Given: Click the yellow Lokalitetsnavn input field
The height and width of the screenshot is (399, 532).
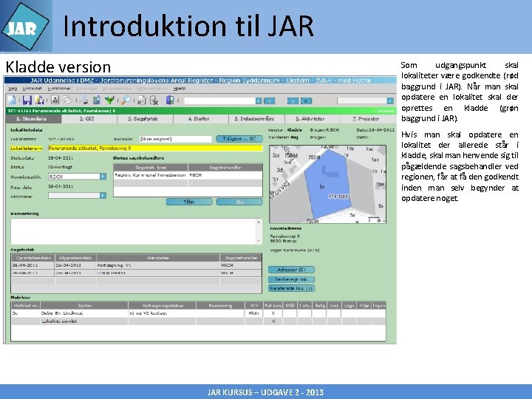Looking at the screenshot, I should 155,148.
